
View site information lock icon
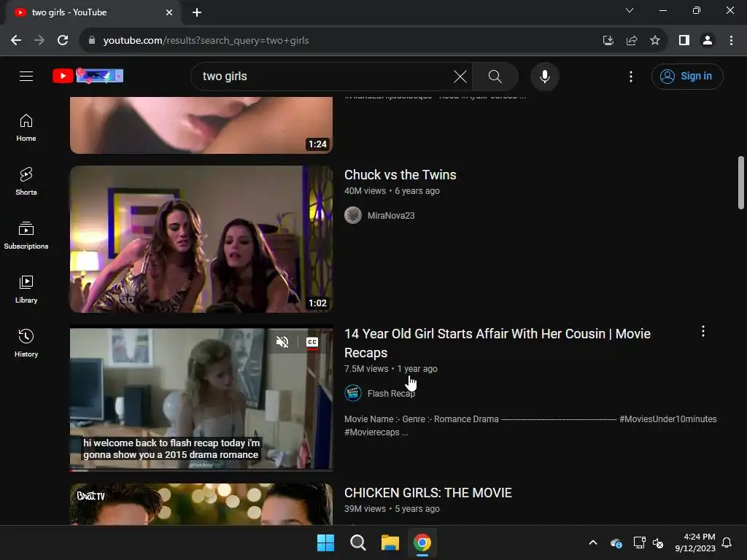(91, 41)
